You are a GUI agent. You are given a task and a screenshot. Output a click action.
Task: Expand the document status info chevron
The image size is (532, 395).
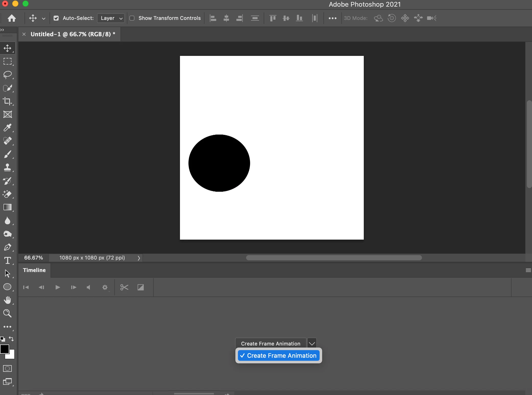(x=139, y=258)
